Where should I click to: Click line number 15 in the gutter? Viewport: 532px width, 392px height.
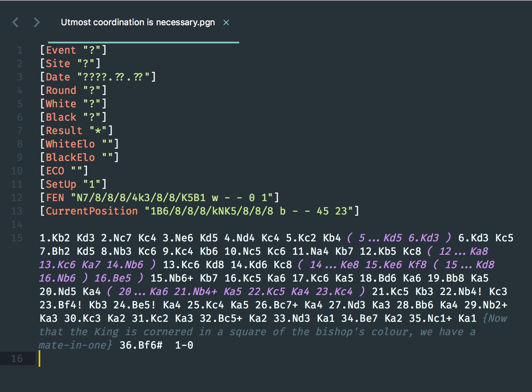coord(17,238)
